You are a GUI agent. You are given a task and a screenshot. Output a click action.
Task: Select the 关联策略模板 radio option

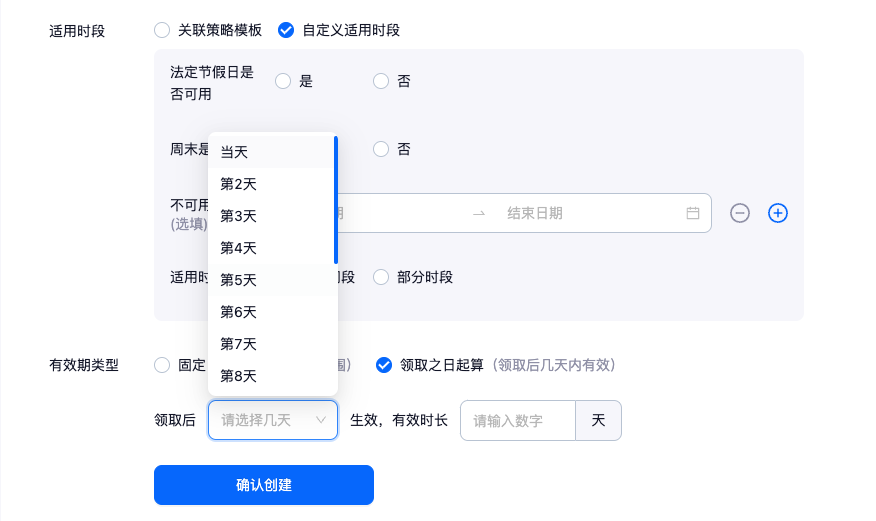(x=162, y=30)
